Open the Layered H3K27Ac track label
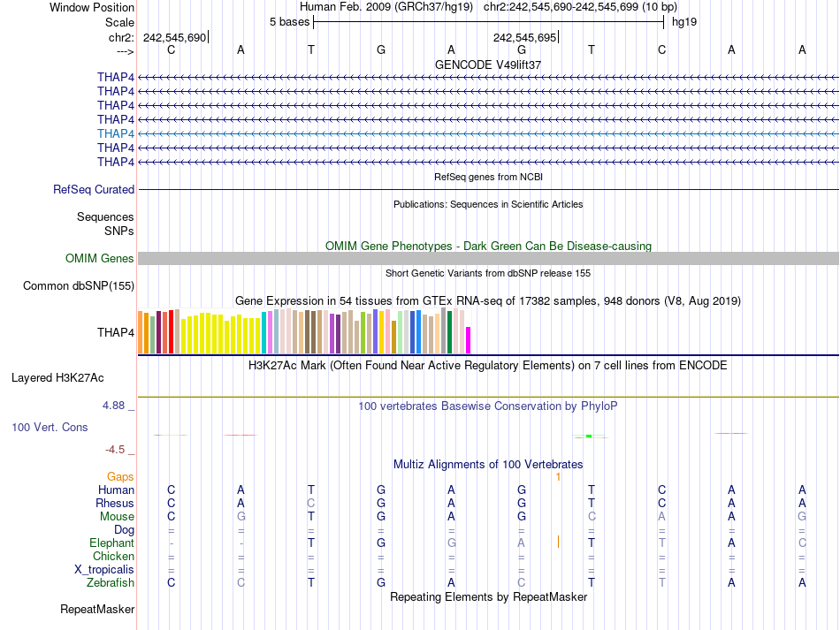 click(x=57, y=377)
